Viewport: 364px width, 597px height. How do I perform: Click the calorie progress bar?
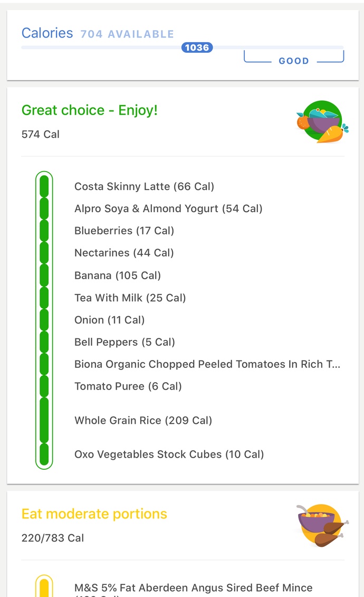(182, 48)
